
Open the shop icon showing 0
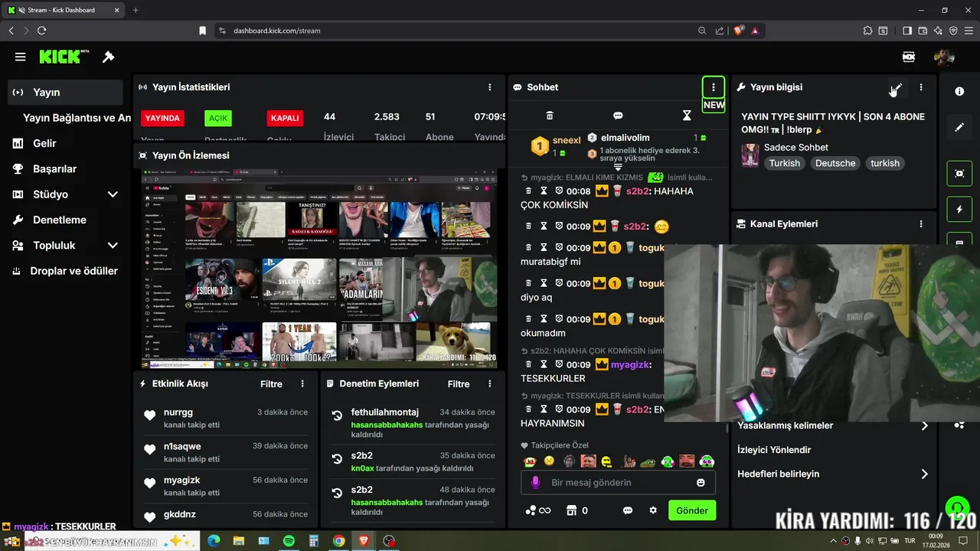point(577,510)
